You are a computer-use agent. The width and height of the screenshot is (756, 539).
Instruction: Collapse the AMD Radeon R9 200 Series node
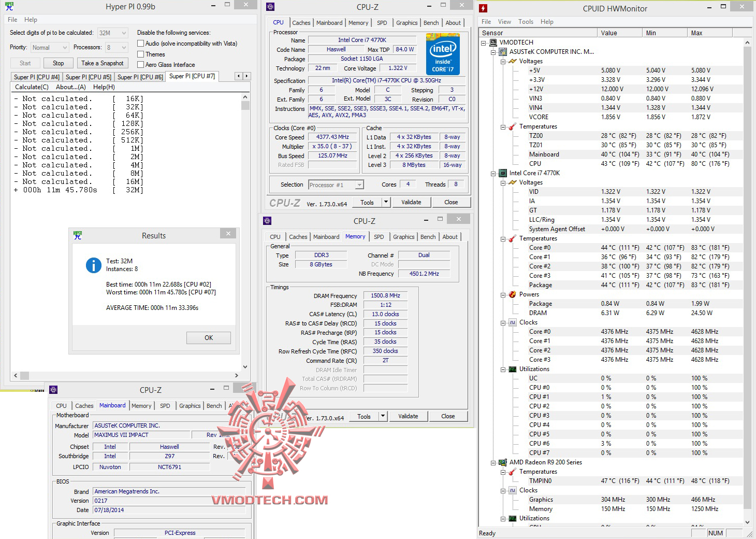click(493, 462)
